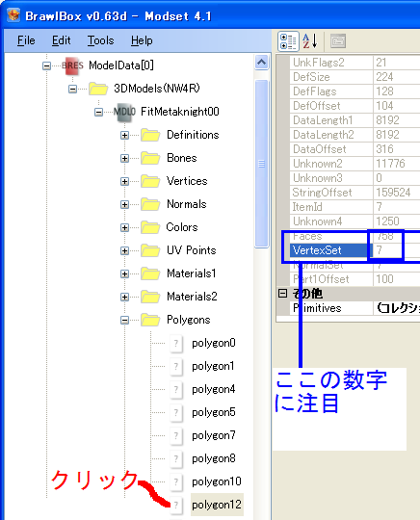
Task: Select polygon0 in the tree
Action: (214, 343)
